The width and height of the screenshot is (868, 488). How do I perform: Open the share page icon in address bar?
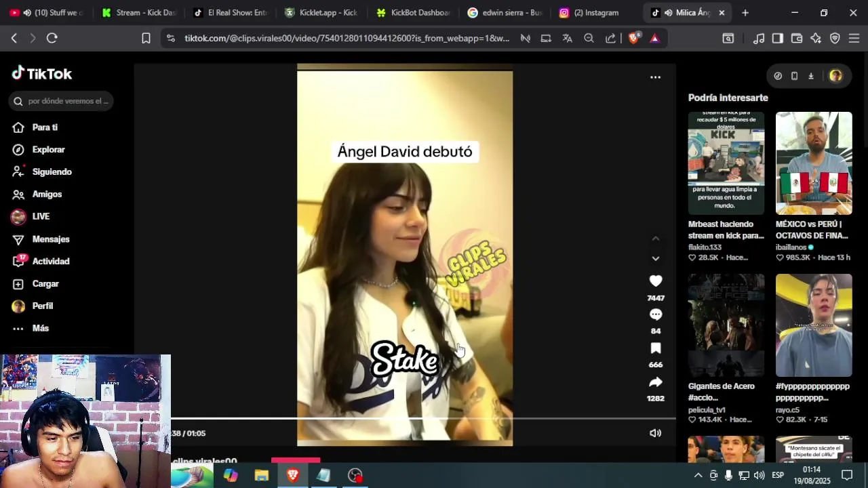610,39
